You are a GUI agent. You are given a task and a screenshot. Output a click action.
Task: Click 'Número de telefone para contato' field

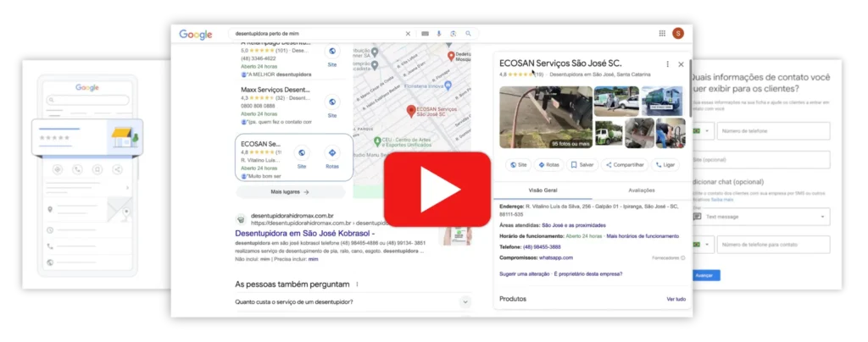(x=773, y=245)
